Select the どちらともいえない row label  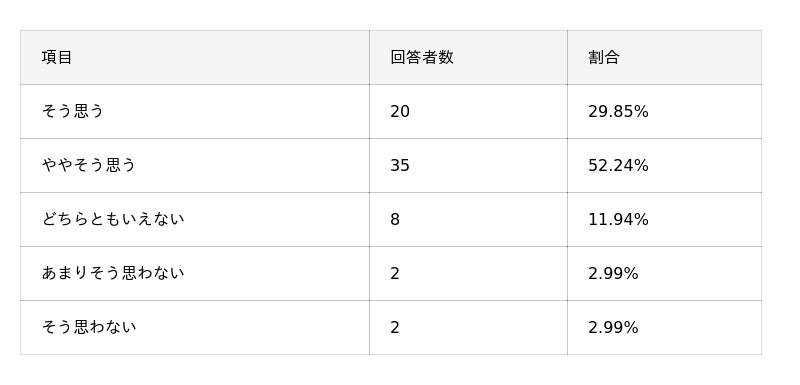tap(113, 219)
